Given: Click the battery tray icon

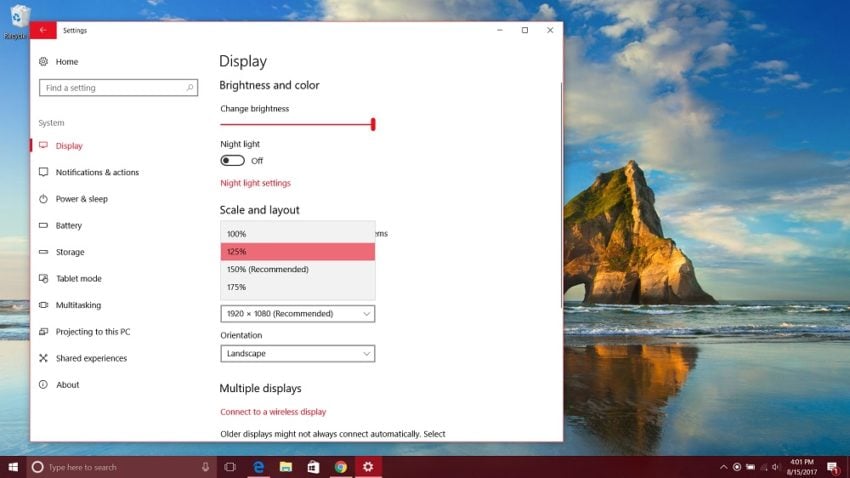Looking at the screenshot, I should pyautogui.click(x=750, y=467).
